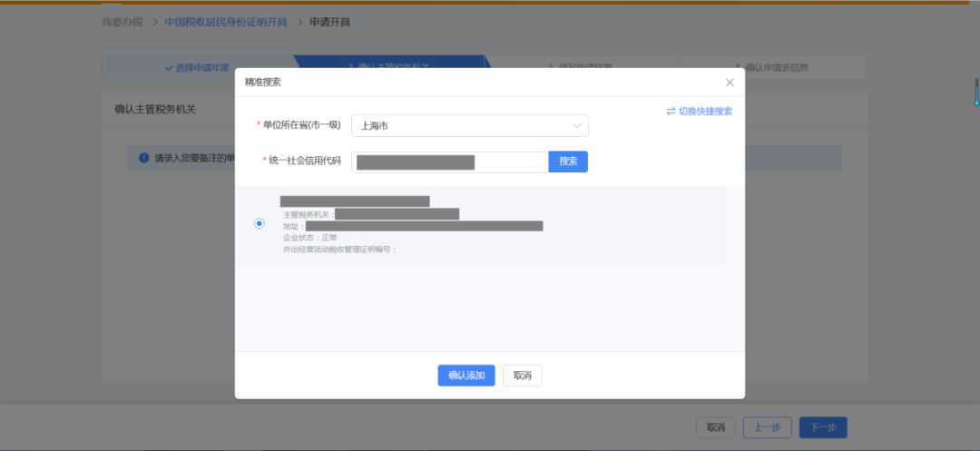Viewport: 980px width, 451px height.
Task: Open the 单位所在省 dropdown showing 上海市
Action: click(469, 126)
